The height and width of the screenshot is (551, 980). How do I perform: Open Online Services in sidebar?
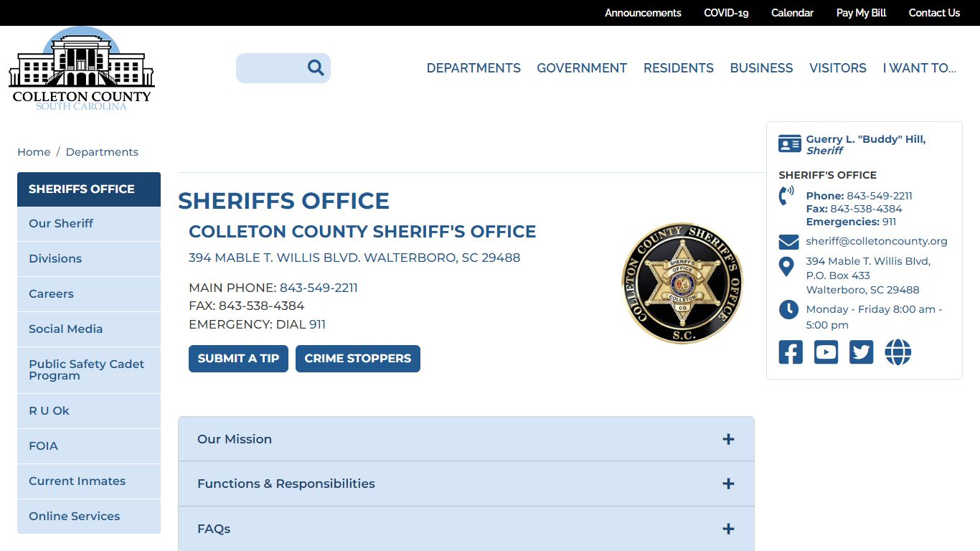point(89,517)
